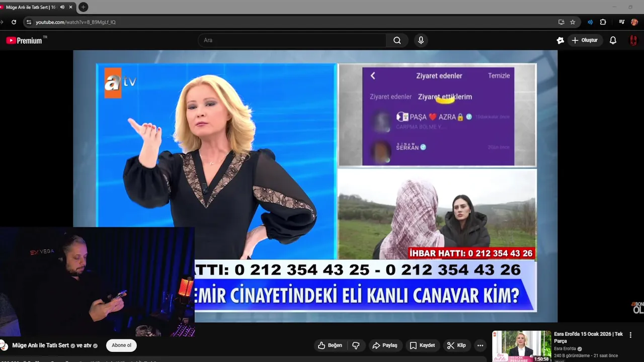This screenshot has width=644, height=362.
Task: Bookmark this page with the star icon
Action: (573, 22)
